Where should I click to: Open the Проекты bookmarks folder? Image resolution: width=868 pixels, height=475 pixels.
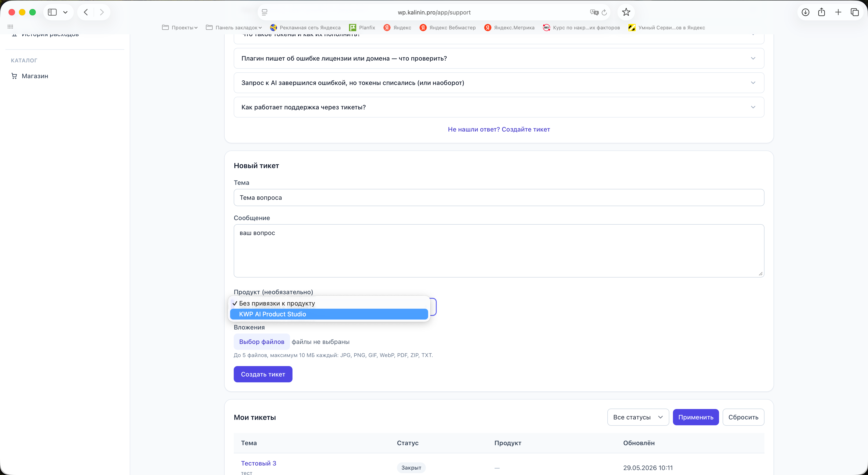pyautogui.click(x=180, y=28)
